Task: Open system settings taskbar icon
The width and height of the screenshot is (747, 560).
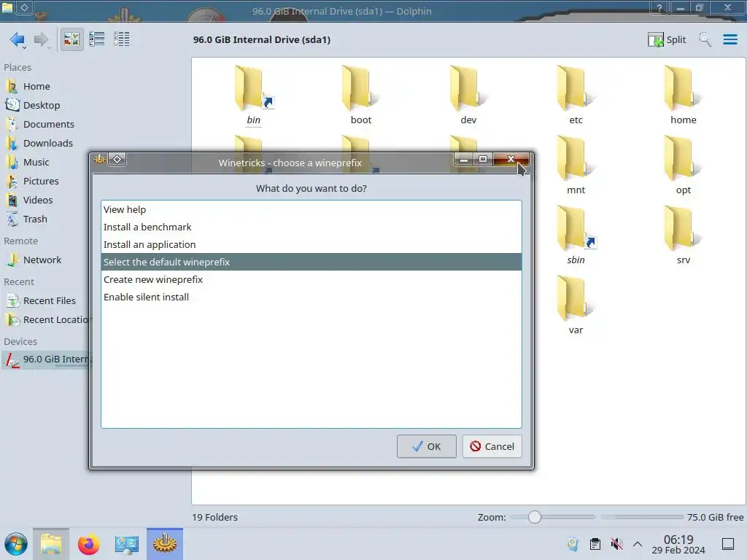Action: click(x=126, y=544)
